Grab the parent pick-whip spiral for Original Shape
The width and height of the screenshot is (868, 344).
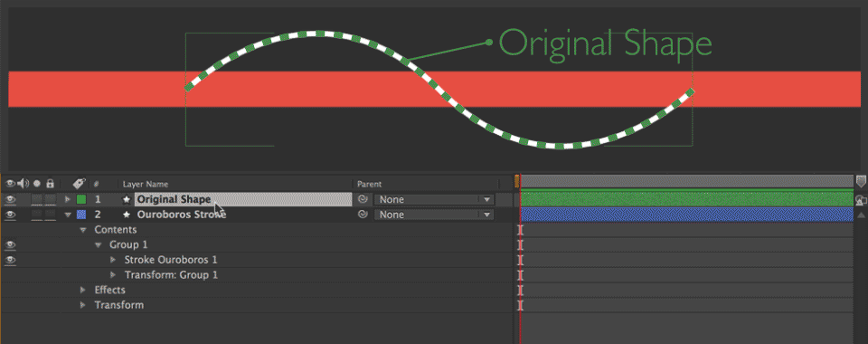pyautogui.click(x=363, y=199)
